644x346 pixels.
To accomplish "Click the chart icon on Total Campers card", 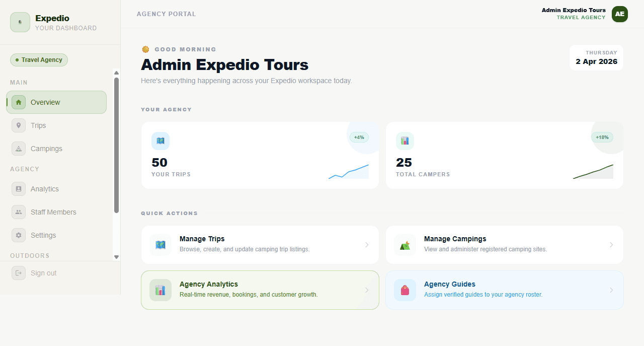I will (x=405, y=141).
